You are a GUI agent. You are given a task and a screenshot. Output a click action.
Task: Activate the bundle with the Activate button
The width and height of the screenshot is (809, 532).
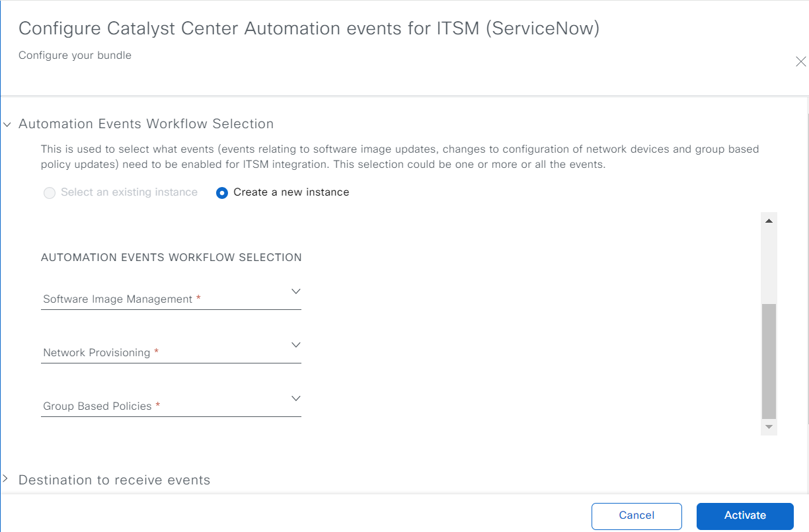click(x=745, y=516)
